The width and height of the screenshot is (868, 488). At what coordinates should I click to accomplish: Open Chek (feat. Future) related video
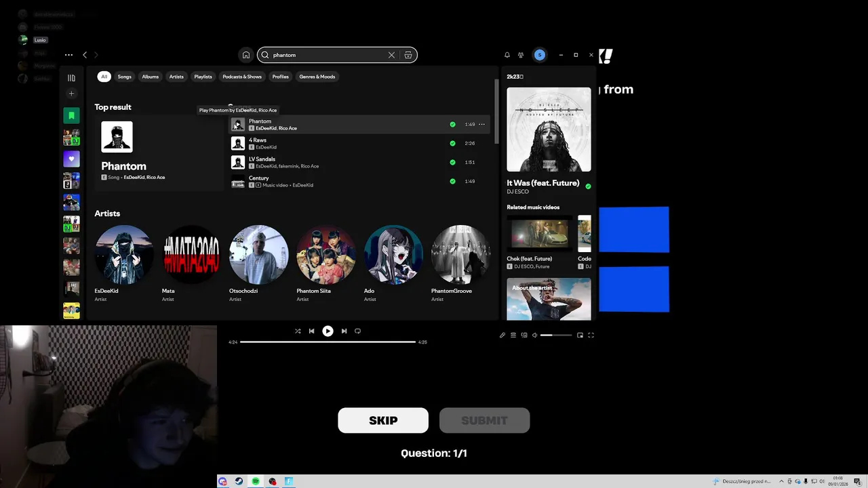pyautogui.click(x=540, y=242)
